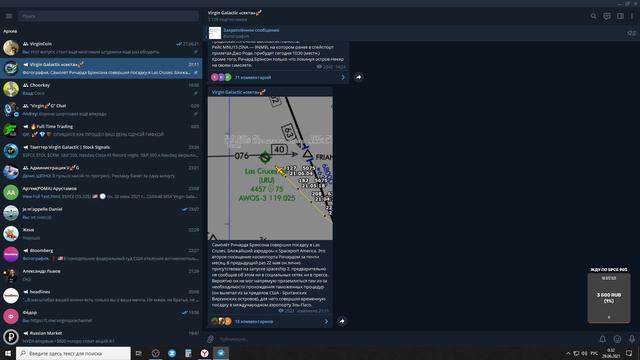Show the pinned messages list icon

pyautogui.click(x=631, y=33)
